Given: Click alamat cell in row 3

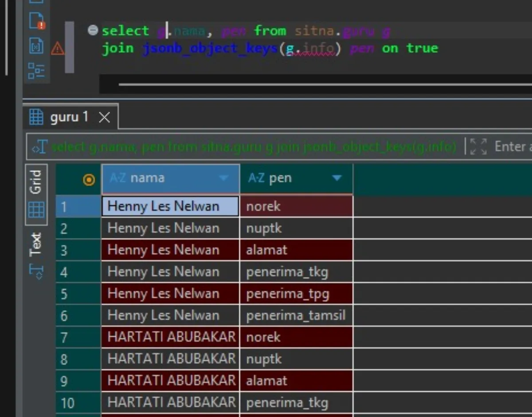Looking at the screenshot, I should [x=297, y=250].
